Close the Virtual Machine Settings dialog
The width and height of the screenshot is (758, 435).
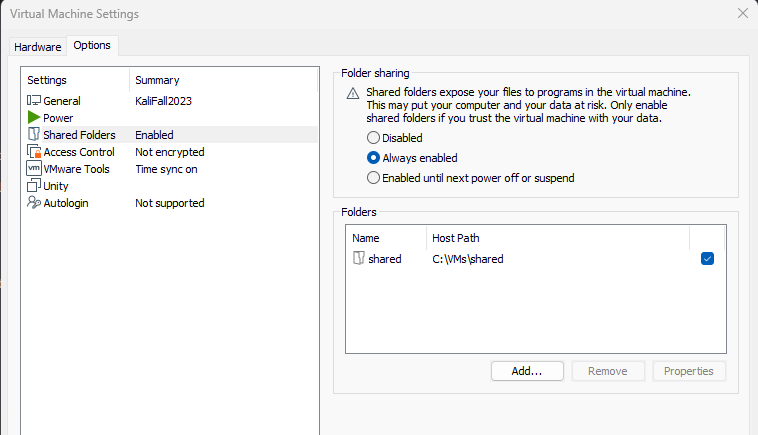point(743,14)
